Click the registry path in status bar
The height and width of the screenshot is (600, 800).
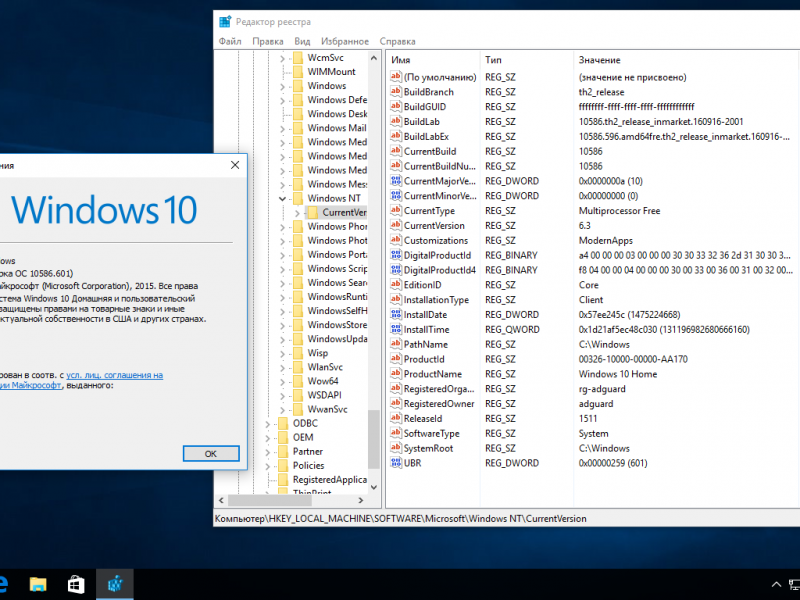click(401, 519)
